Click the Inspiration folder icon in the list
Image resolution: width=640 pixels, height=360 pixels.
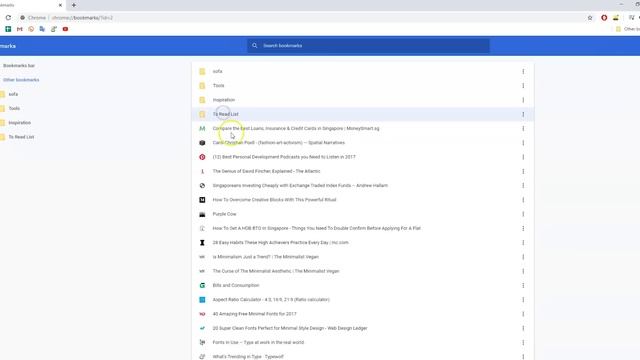point(202,100)
